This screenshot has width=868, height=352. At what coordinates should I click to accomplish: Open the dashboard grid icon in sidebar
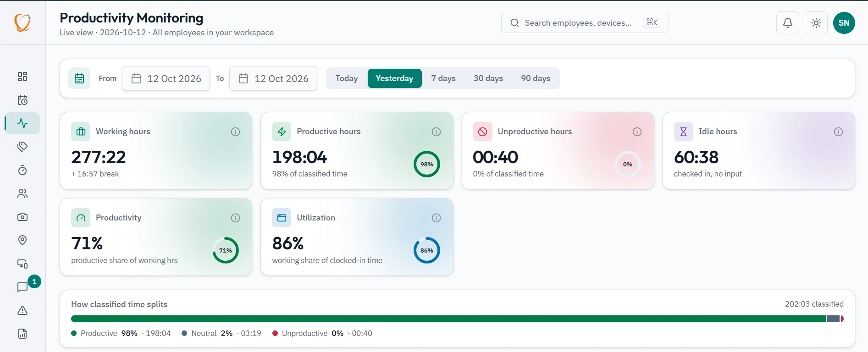(x=22, y=77)
